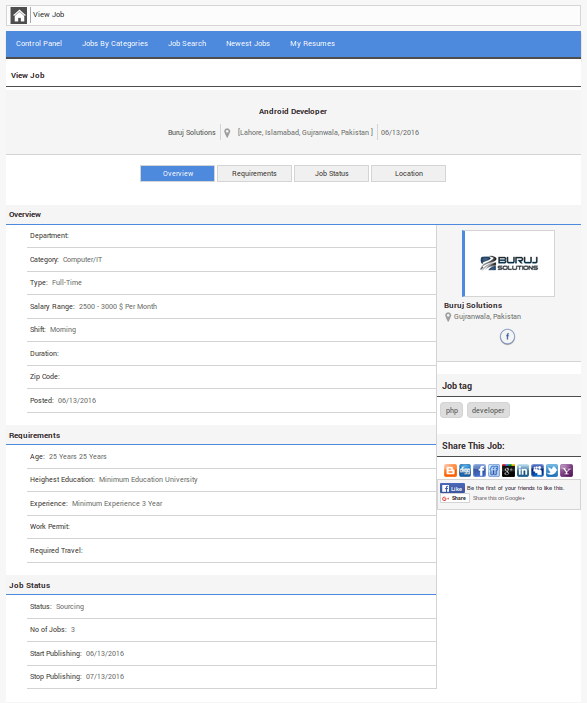Click the Facebook Like button
This screenshot has width=587, height=703.
point(452,488)
